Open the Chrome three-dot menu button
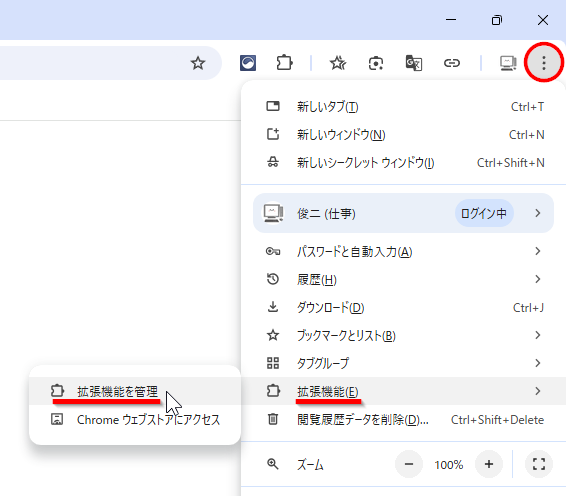Image resolution: width=566 pixels, height=496 pixels. tap(544, 63)
